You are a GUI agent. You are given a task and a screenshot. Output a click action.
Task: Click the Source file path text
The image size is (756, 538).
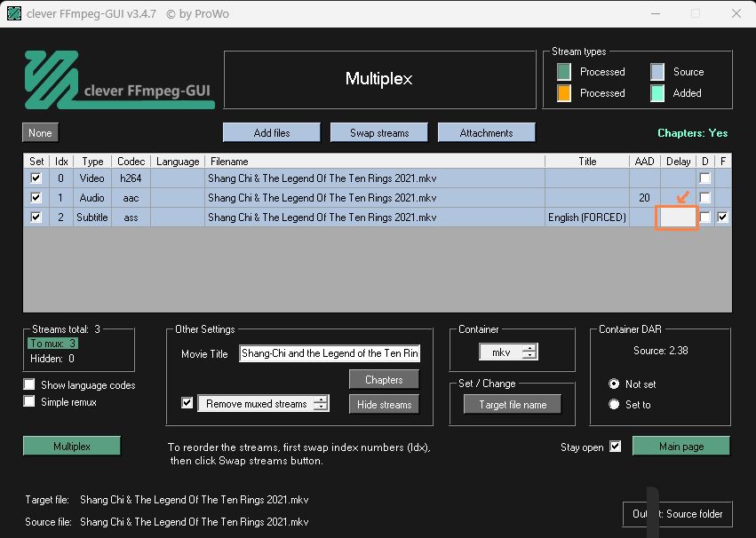point(195,522)
